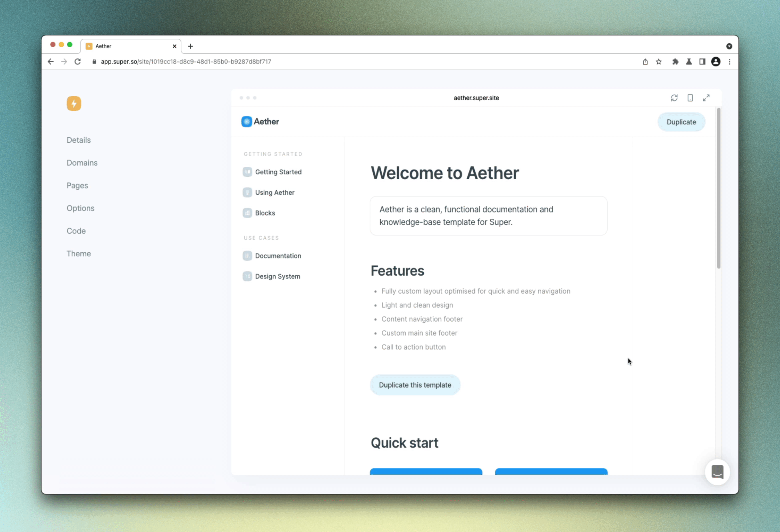Expand the Getting Started nav item

278,171
